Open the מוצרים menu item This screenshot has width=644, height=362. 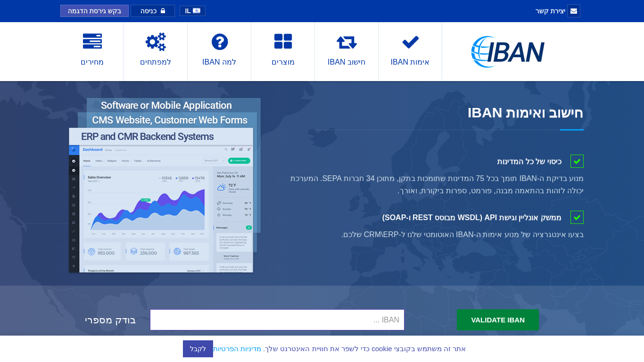click(x=283, y=52)
